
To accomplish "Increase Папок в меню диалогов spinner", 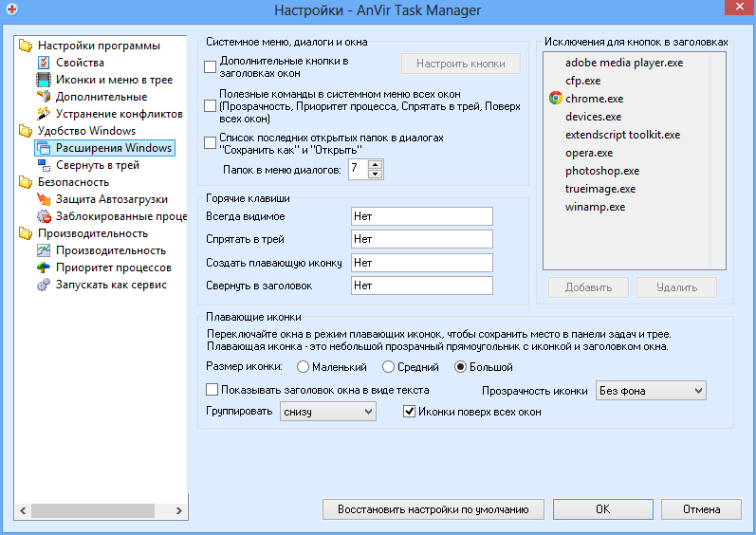I will 375,165.
